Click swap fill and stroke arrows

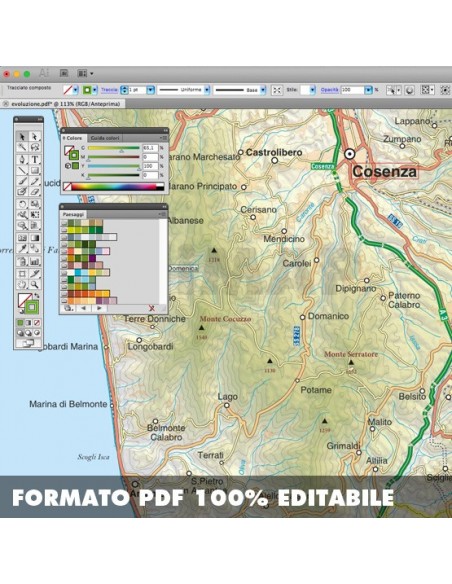[37, 296]
